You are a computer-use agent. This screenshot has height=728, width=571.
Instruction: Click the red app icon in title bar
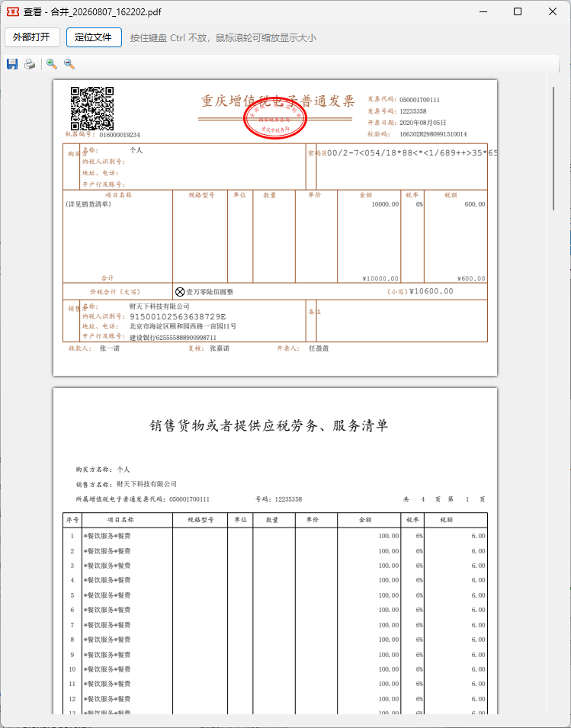click(x=12, y=11)
